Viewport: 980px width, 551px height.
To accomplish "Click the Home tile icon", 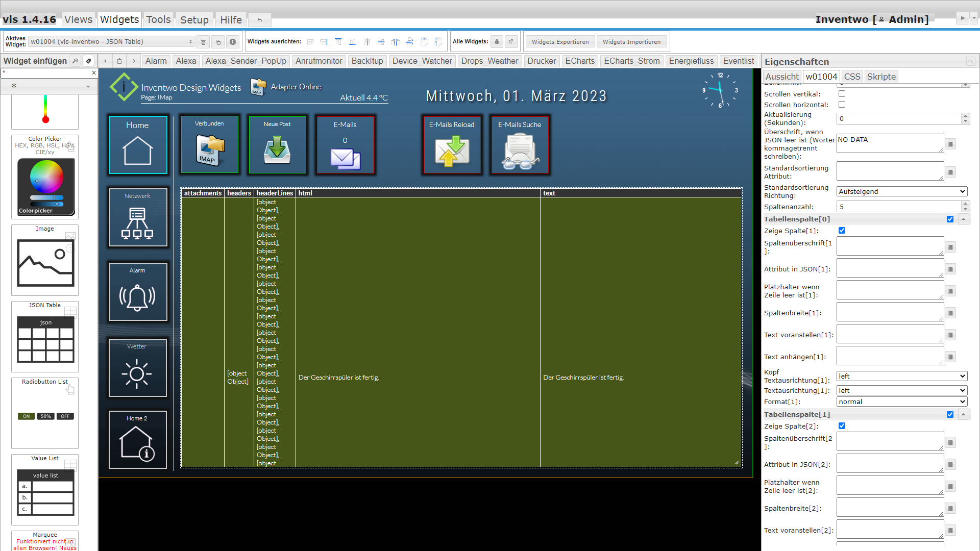I will coord(138,145).
